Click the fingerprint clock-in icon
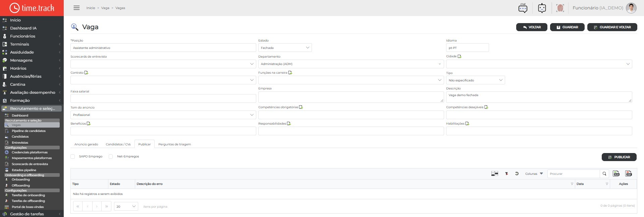Screen dimensions: 644x217 click(560, 8)
